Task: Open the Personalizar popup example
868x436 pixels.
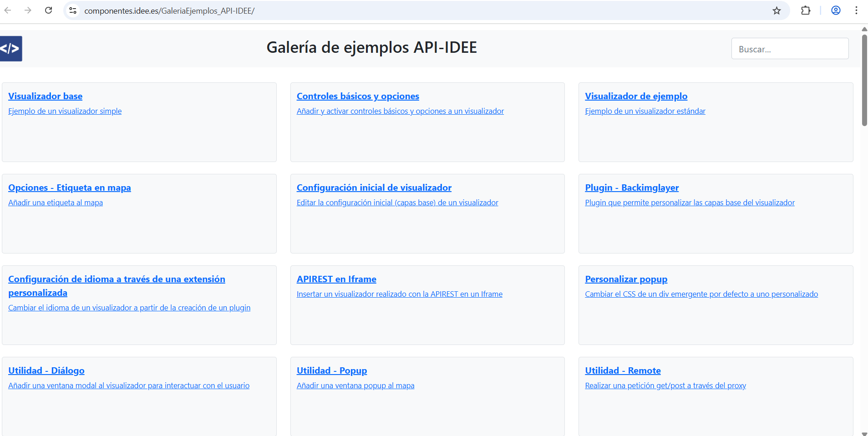Action: tap(626, 279)
